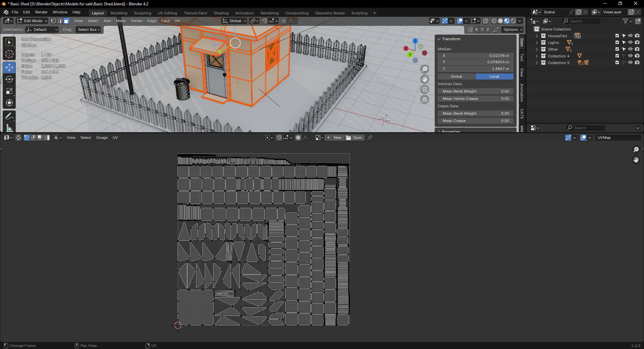Open the Options dropdown
Screen dimensions: 644x349
(513, 30)
